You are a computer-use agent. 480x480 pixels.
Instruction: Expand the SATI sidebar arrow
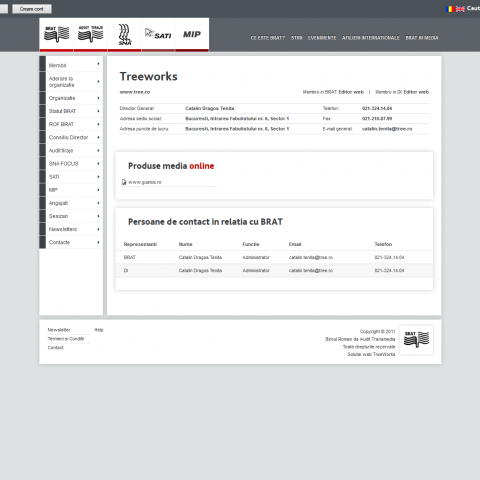click(98, 177)
